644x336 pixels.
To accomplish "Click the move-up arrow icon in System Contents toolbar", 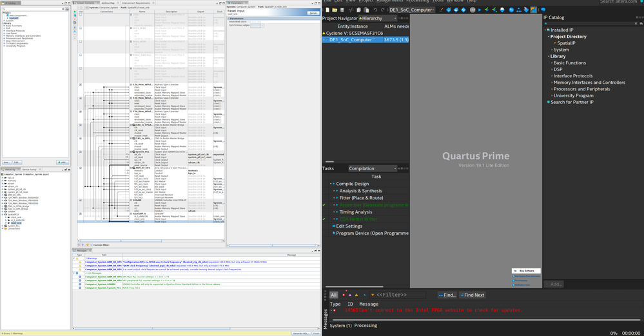I will click(x=75, y=31).
